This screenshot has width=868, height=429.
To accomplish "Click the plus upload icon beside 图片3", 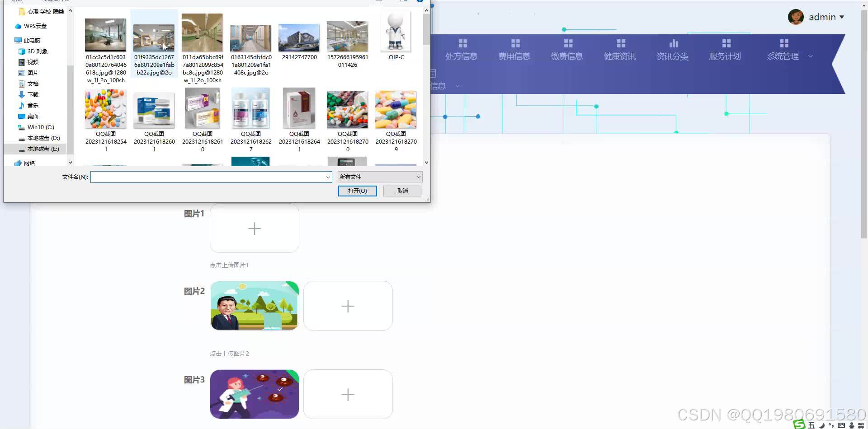I will point(348,394).
